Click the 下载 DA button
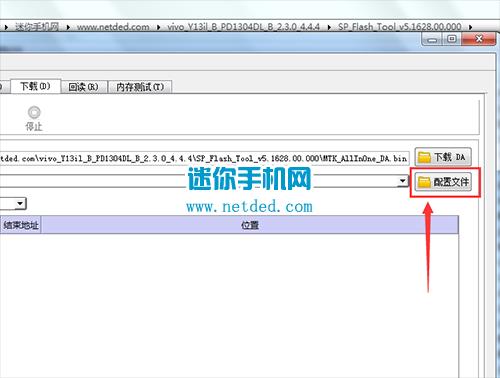 (443, 157)
